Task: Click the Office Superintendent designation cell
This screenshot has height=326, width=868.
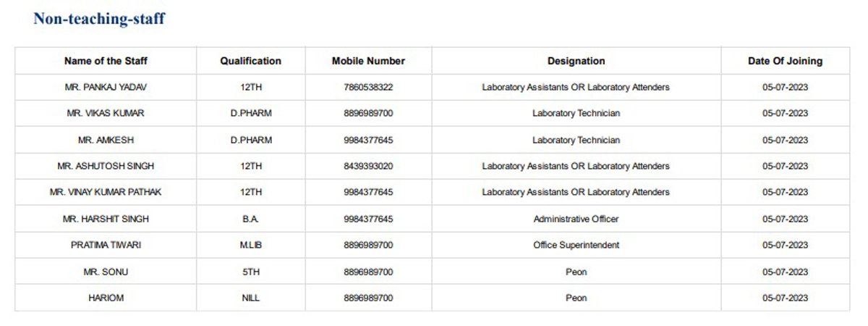Action: pyautogui.click(x=576, y=245)
